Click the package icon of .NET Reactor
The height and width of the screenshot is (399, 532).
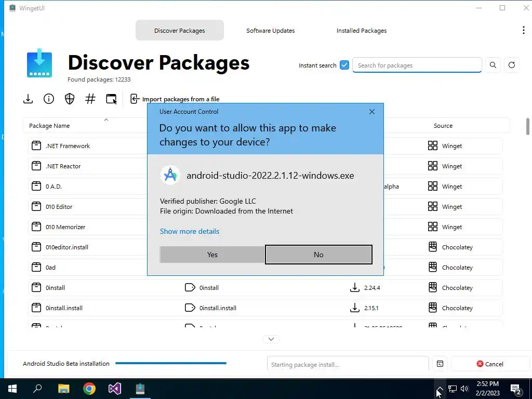(36, 166)
